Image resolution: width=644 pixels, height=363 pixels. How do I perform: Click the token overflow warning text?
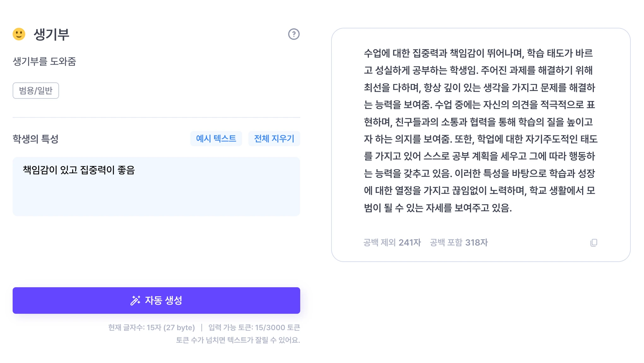tap(238, 340)
